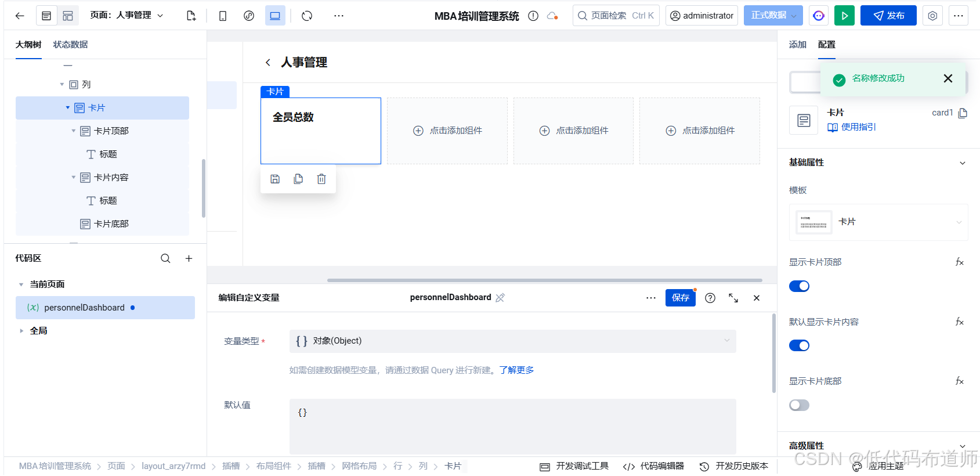Select the personnelDashboard variable

105,308
